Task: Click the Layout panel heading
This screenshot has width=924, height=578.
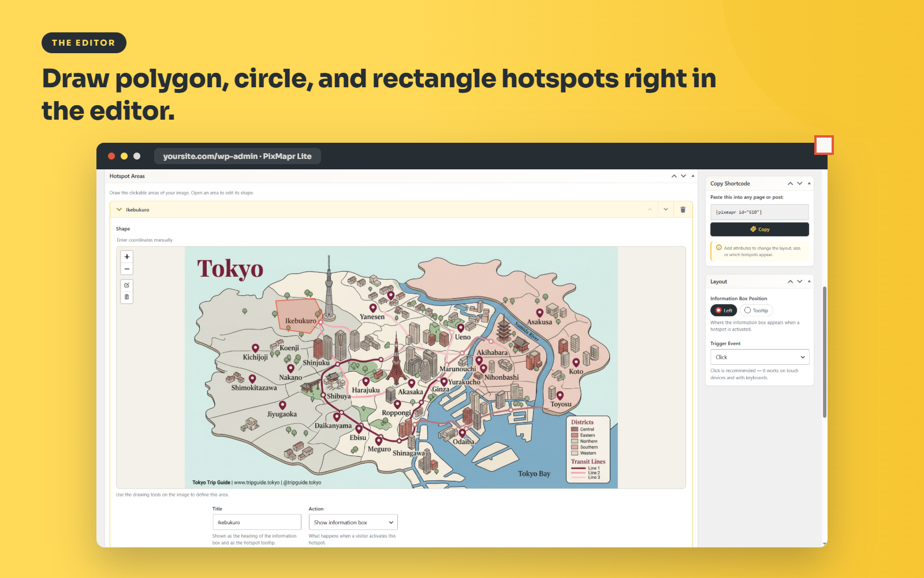Action: (718, 282)
